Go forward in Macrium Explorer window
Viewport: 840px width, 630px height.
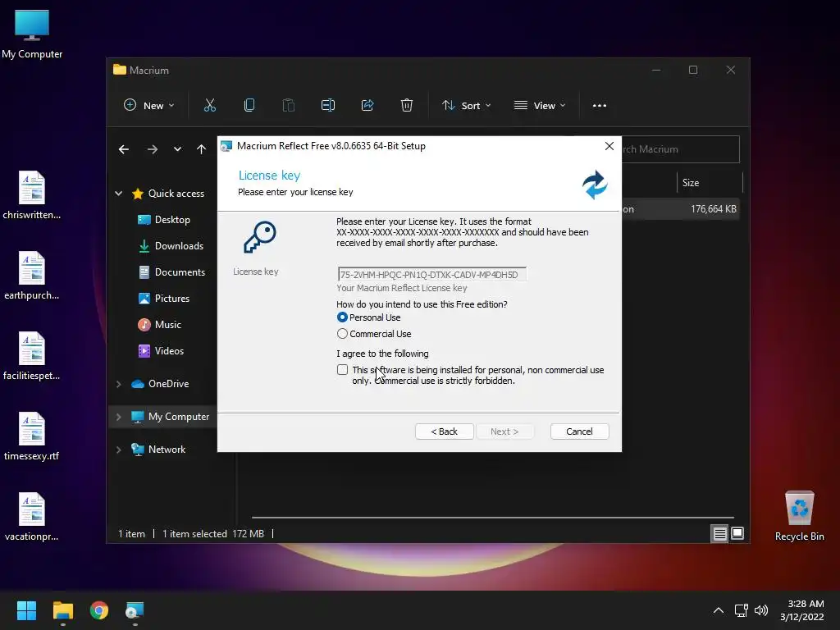tap(153, 149)
